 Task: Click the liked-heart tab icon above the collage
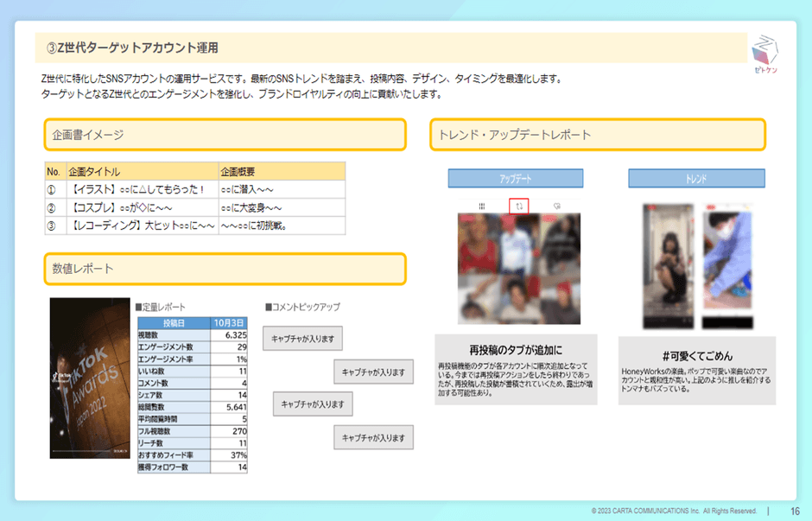pyautogui.click(x=558, y=206)
